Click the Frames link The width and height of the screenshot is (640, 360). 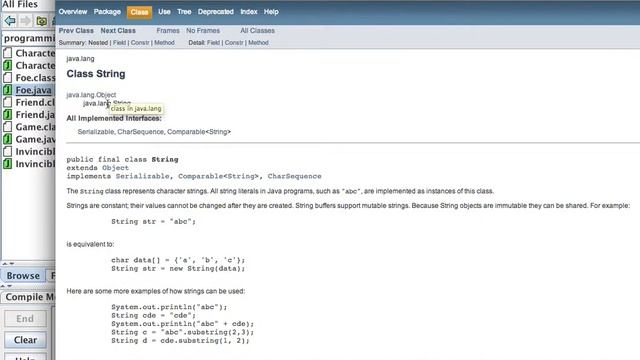tap(168, 31)
